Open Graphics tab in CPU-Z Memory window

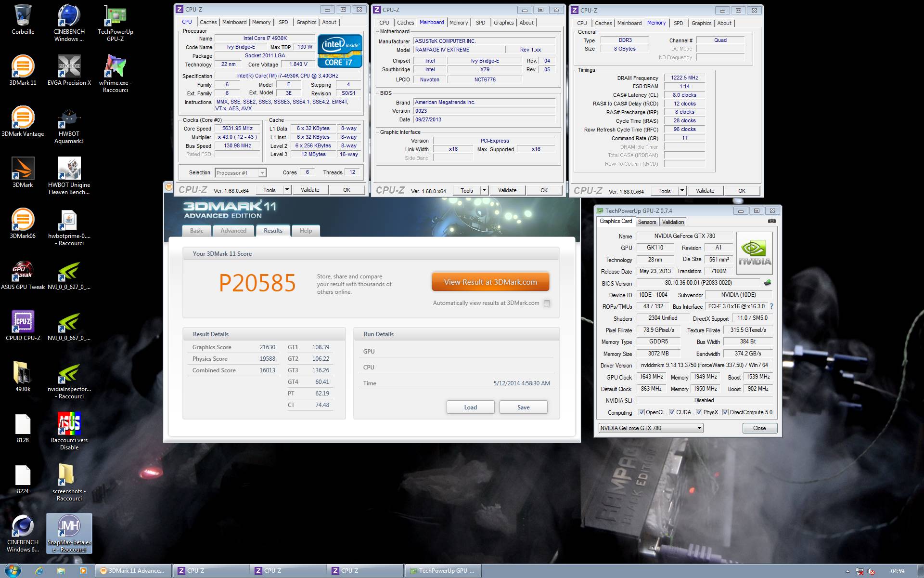pyautogui.click(x=701, y=23)
